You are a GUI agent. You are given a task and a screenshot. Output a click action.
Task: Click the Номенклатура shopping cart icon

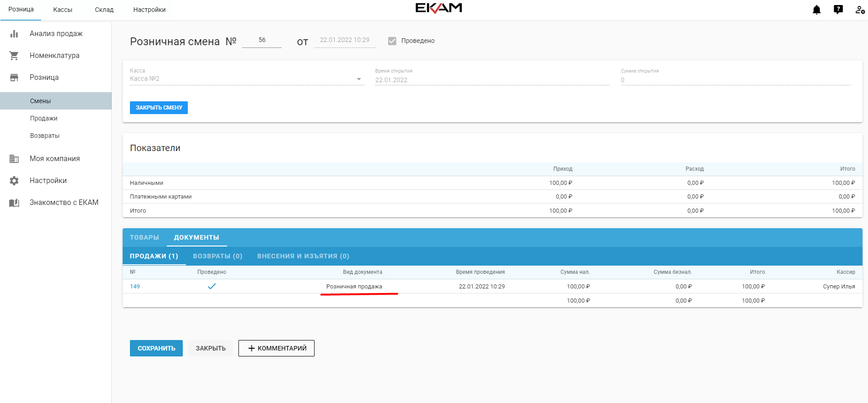tap(14, 56)
